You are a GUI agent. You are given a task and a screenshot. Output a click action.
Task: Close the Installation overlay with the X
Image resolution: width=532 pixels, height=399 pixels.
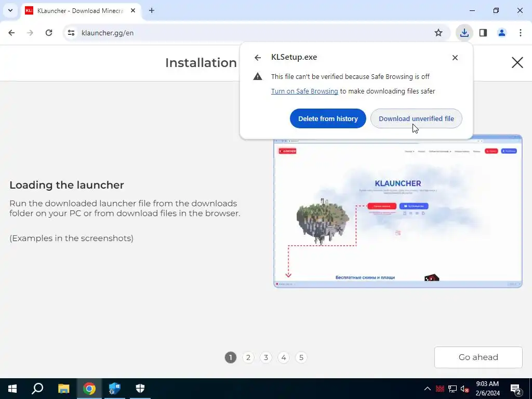[517, 62]
